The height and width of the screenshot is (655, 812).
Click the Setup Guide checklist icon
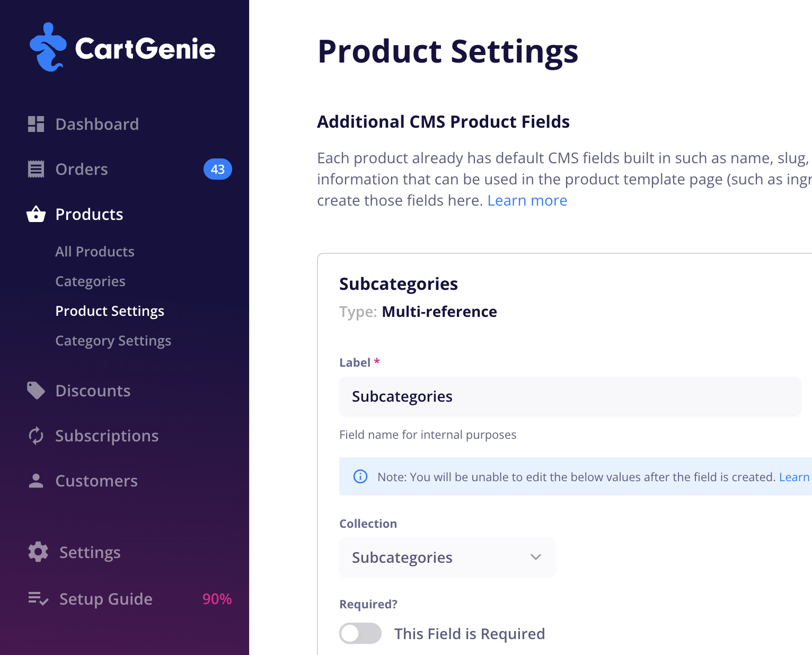38,599
